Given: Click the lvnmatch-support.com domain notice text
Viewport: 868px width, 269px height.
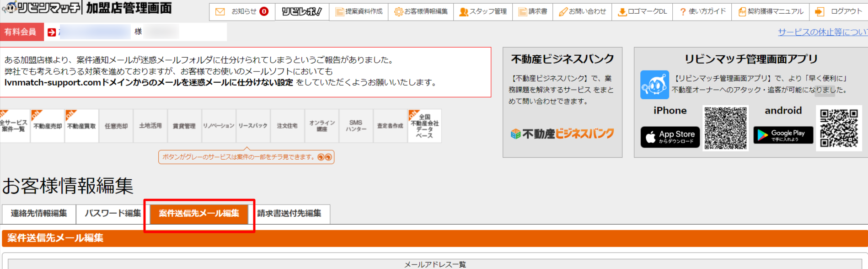Looking at the screenshot, I should click(149, 83).
